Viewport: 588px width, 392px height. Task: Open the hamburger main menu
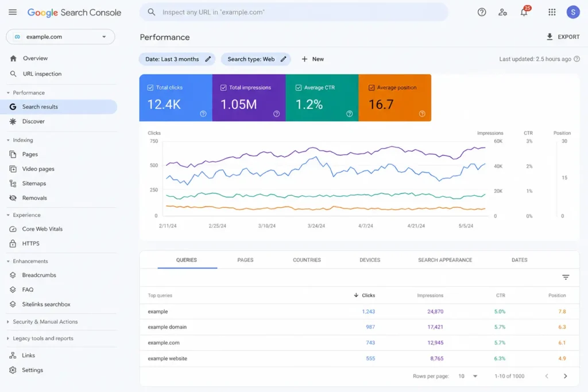point(13,12)
